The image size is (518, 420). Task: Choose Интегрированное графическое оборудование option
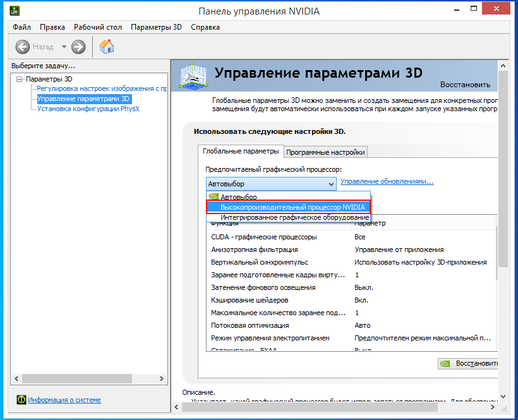click(x=294, y=217)
